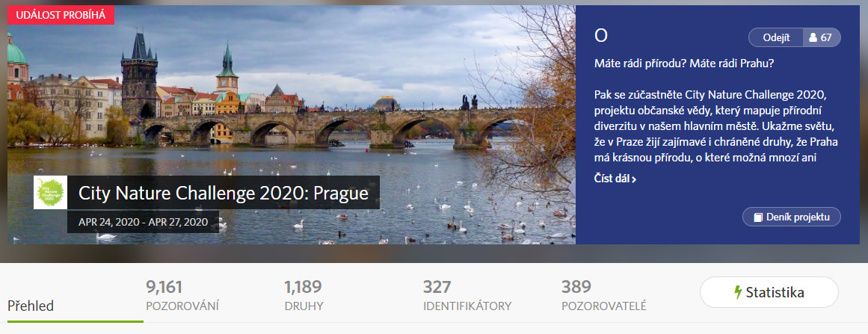The width and height of the screenshot is (868, 334).
Task: Click the project description paragraph text
Action: tap(716, 126)
